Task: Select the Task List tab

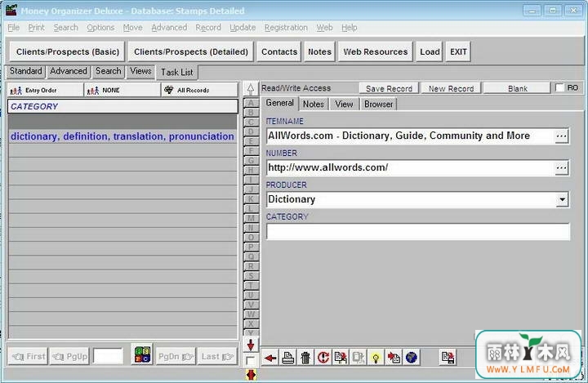Action: click(177, 72)
